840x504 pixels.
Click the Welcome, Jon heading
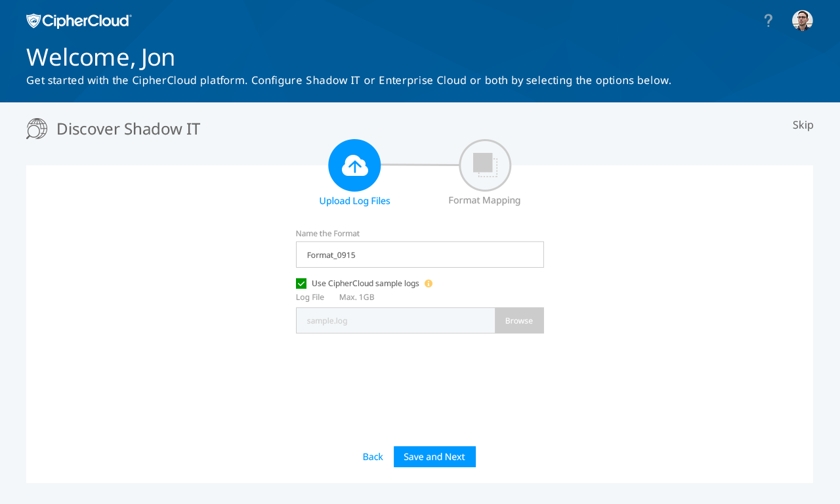tap(100, 57)
